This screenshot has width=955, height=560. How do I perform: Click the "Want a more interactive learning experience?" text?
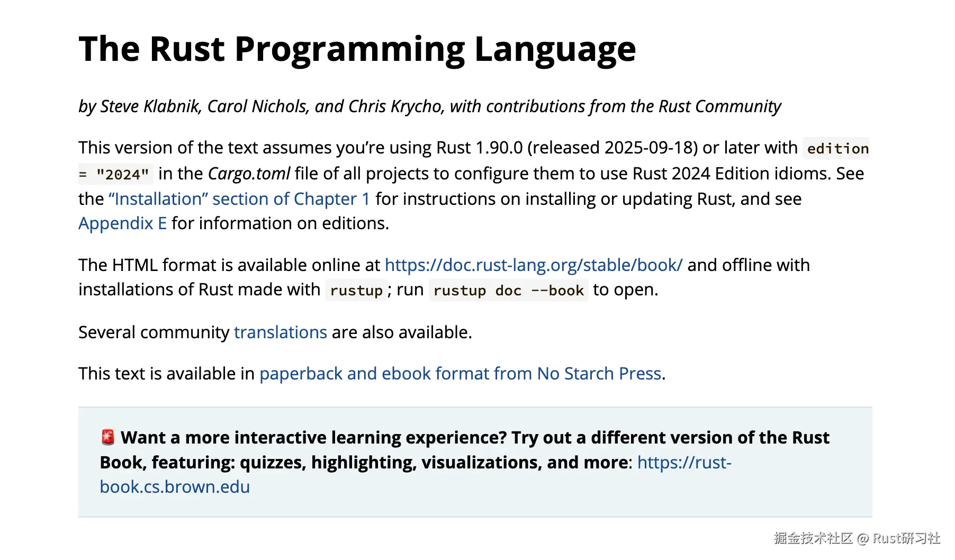point(314,438)
